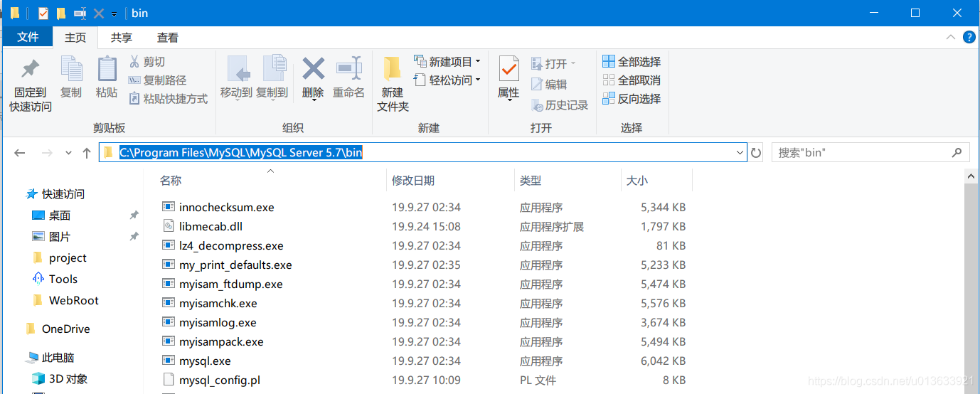
Task: Click the Back navigation arrow
Action: [20, 153]
